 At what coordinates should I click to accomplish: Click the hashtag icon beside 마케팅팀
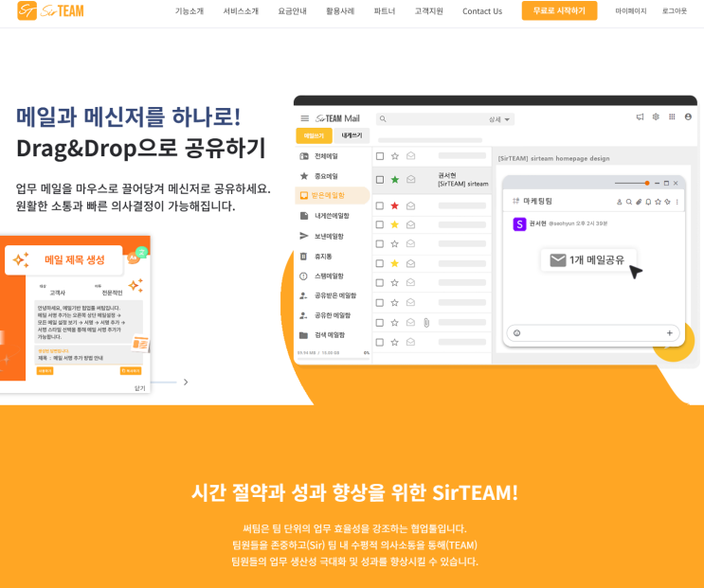[x=515, y=201]
